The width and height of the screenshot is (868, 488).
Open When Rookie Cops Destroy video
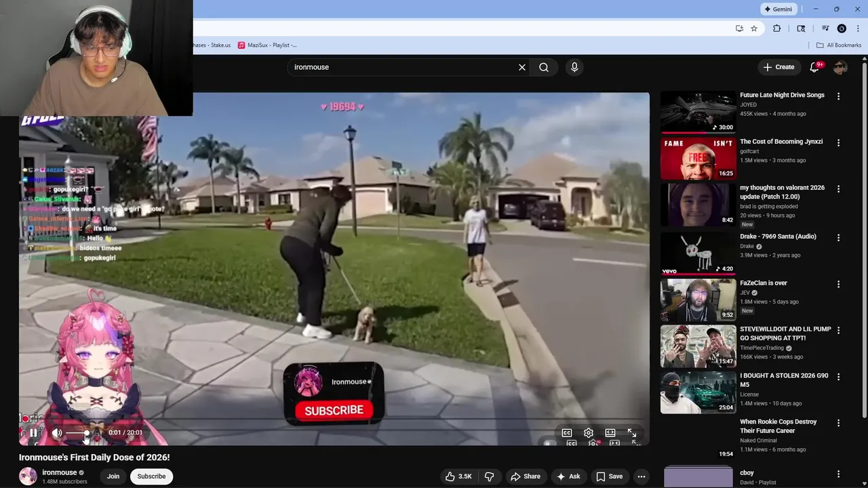(778, 426)
